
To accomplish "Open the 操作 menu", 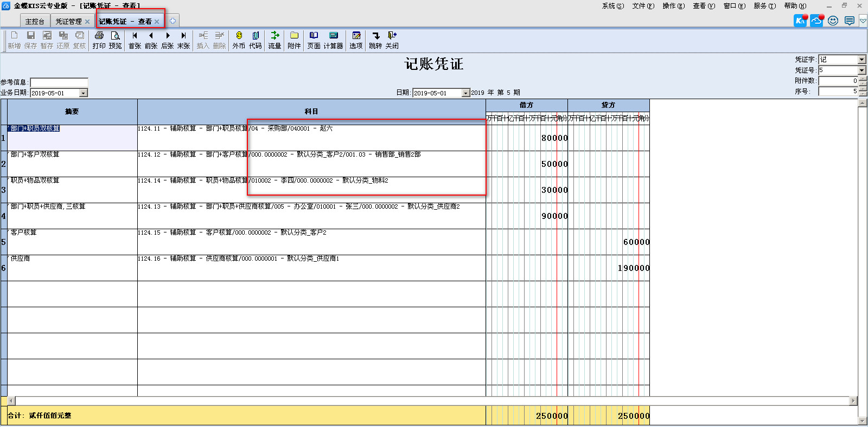I will (673, 6).
